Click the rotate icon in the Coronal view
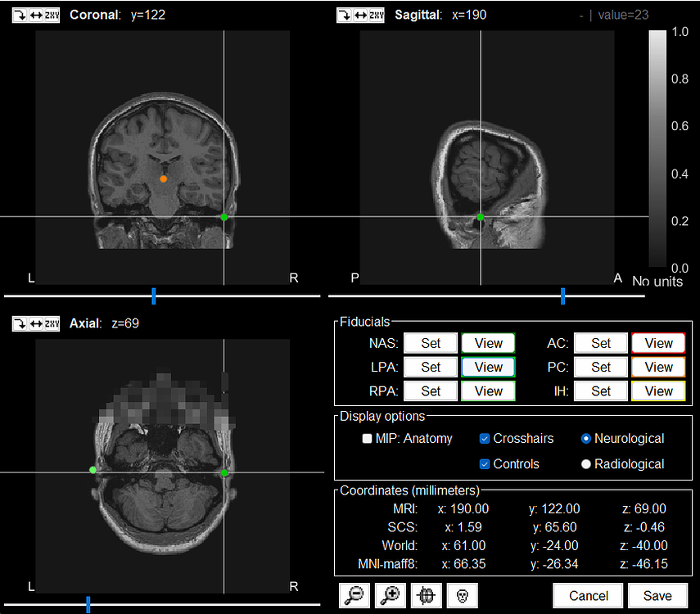 coord(20,16)
